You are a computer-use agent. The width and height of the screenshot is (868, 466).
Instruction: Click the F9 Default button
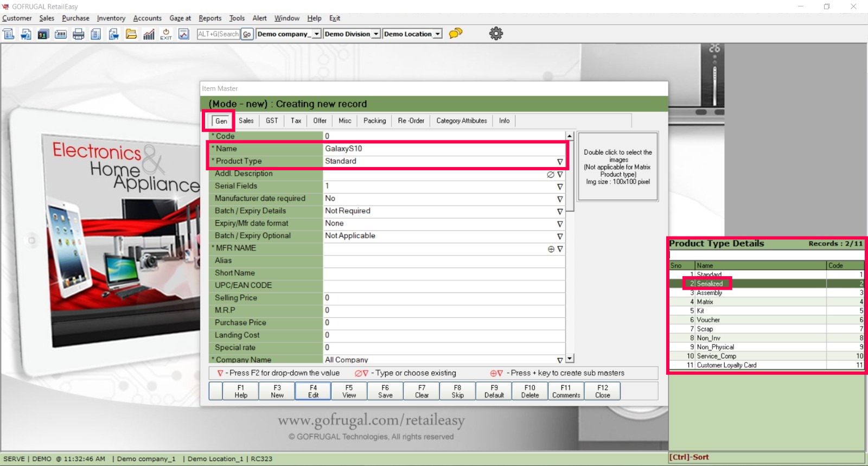point(494,391)
